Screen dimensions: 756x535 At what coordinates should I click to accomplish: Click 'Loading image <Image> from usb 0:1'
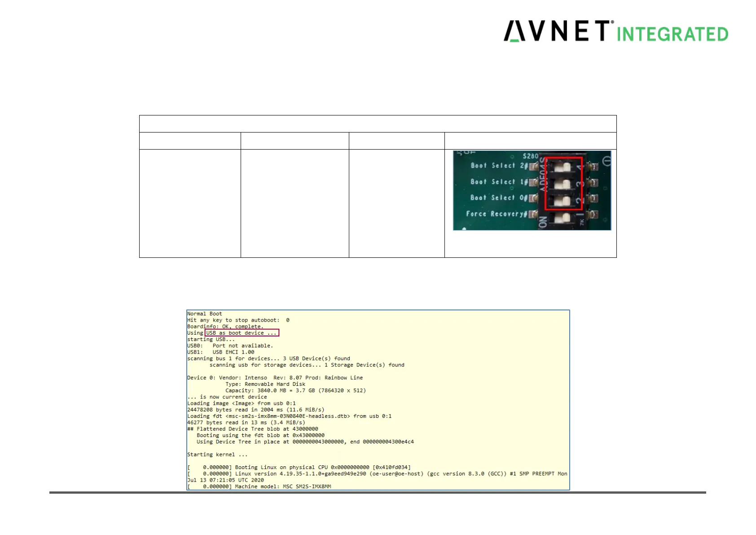(x=242, y=403)
